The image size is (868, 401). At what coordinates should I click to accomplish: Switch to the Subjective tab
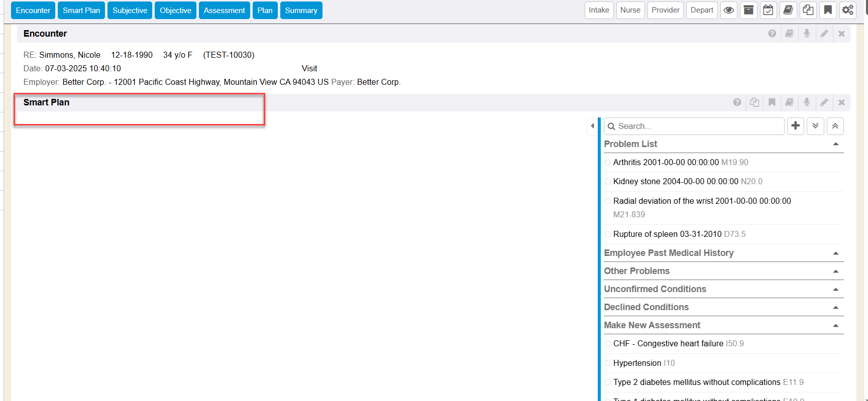point(130,10)
